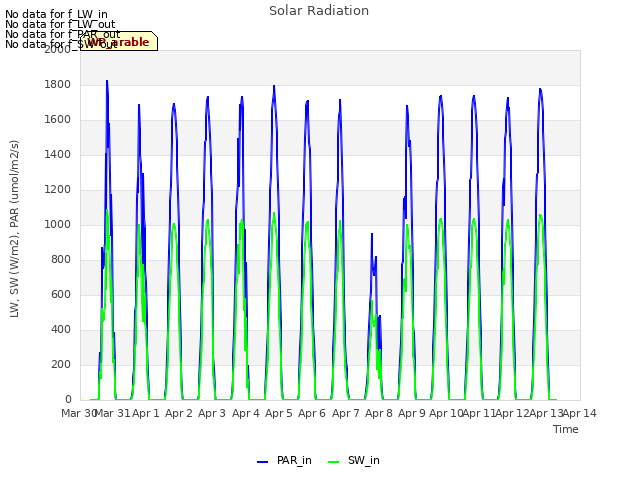The height and width of the screenshot is (480, 640).
Task: Toggle the SW_in legend entry
Action: 354,460
